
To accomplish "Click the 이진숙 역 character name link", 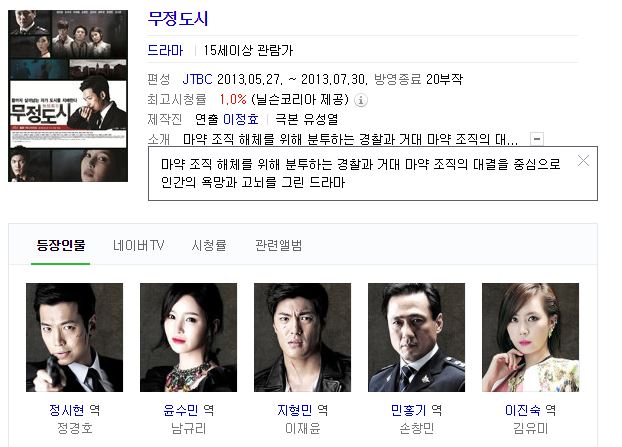I will point(530,410).
